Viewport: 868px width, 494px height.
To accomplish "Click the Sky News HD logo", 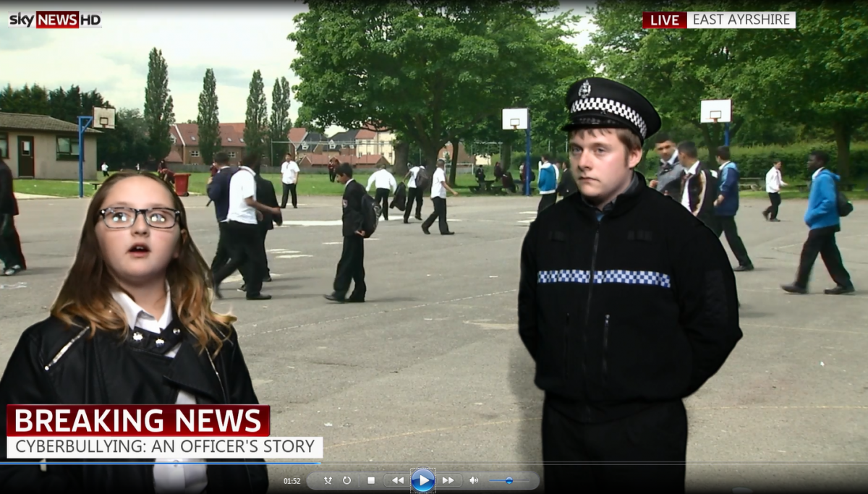I will [55, 20].
